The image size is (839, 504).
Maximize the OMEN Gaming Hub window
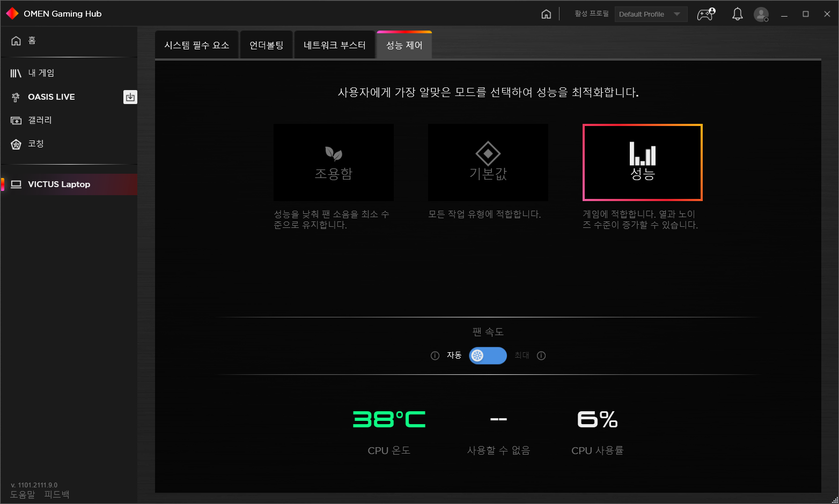tap(806, 14)
